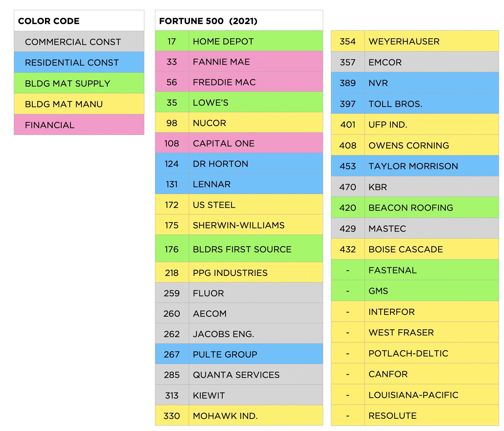The height and width of the screenshot is (431, 504).
Task: Click the FORTUNE 500 (2021) heading
Action: 208,21
